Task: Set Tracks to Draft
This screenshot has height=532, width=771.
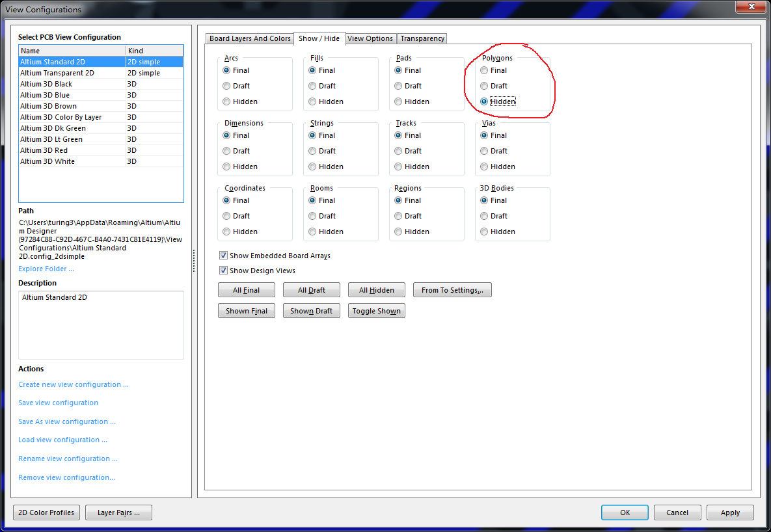Action: (398, 151)
